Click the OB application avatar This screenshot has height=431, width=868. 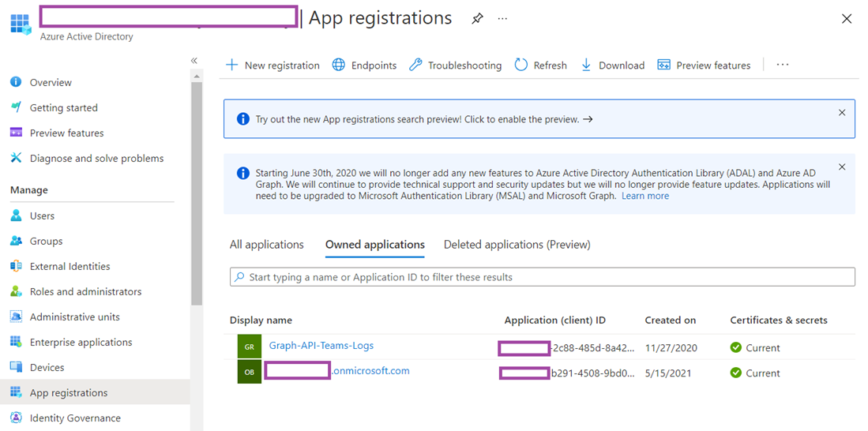pyautogui.click(x=249, y=372)
